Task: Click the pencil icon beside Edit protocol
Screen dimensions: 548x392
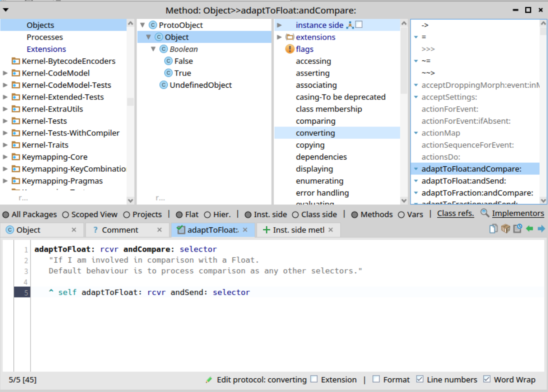Action: click(x=209, y=380)
